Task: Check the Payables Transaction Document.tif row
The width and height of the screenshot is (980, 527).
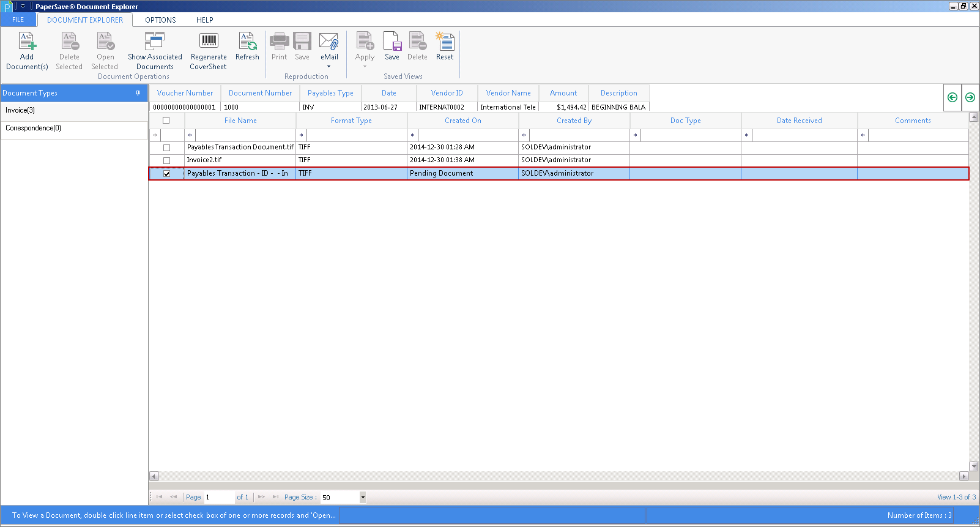Action: (x=166, y=148)
